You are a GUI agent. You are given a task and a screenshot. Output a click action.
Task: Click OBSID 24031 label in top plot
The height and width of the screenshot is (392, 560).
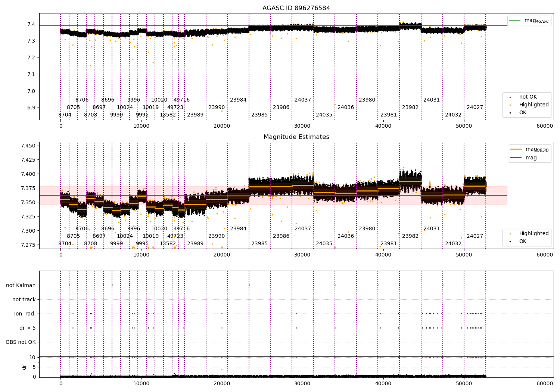coord(432,100)
